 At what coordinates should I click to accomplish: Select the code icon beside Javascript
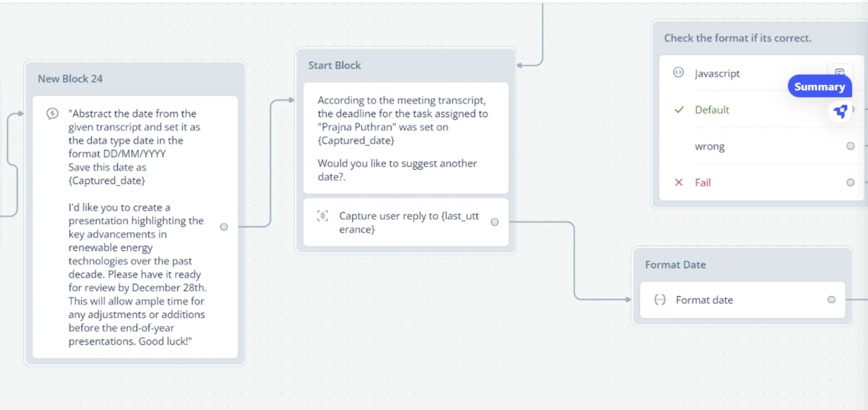pyautogui.click(x=678, y=73)
